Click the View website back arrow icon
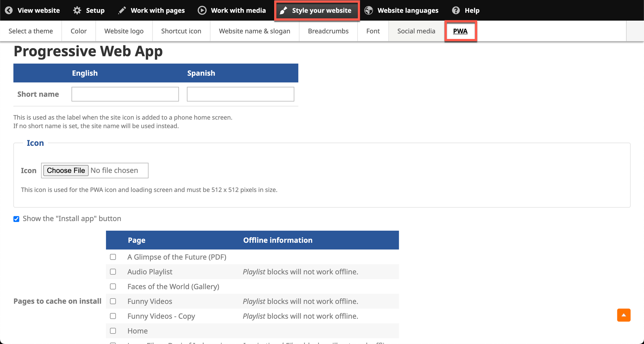Image resolution: width=644 pixels, height=344 pixels. [9, 10]
